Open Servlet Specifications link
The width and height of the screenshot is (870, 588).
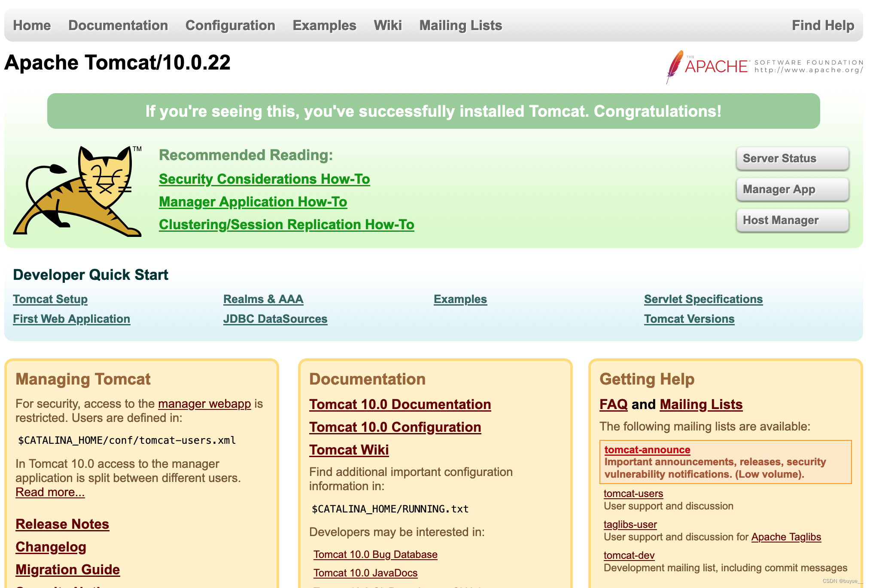point(703,299)
